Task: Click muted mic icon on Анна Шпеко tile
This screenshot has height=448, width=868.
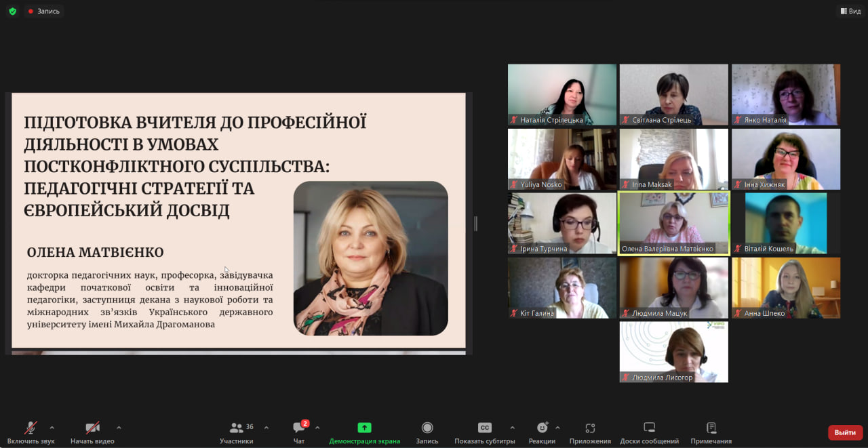Action: tap(738, 313)
